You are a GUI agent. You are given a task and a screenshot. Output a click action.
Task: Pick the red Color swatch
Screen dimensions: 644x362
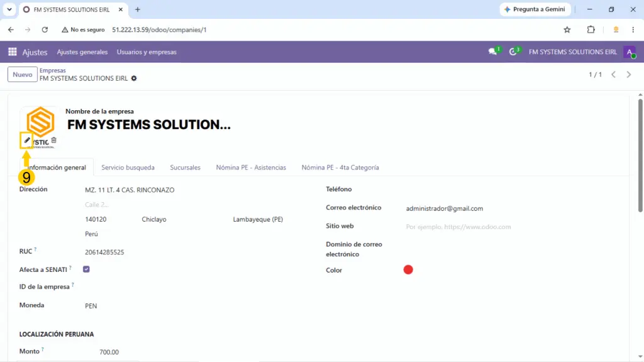point(408,270)
